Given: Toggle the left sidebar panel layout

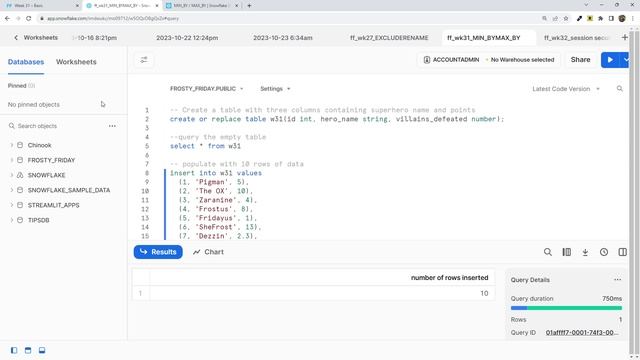Looking at the screenshot, I should (x=14, y=350).
